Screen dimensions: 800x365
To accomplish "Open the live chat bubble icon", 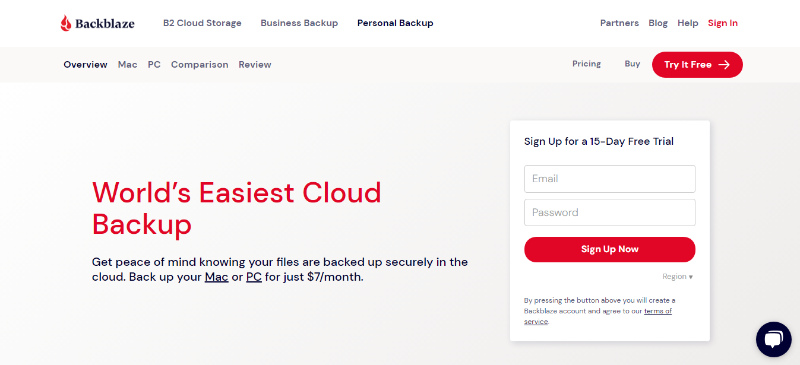I will tap(773, 339).
